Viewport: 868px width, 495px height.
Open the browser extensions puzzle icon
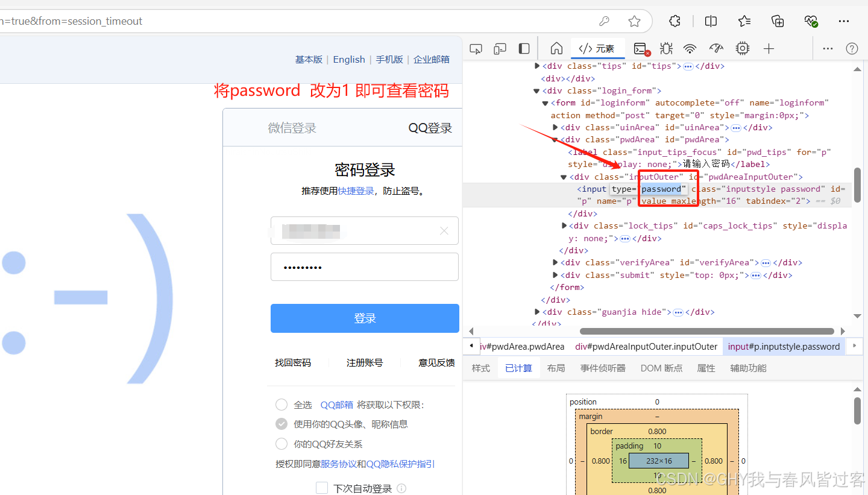[675, 21]
